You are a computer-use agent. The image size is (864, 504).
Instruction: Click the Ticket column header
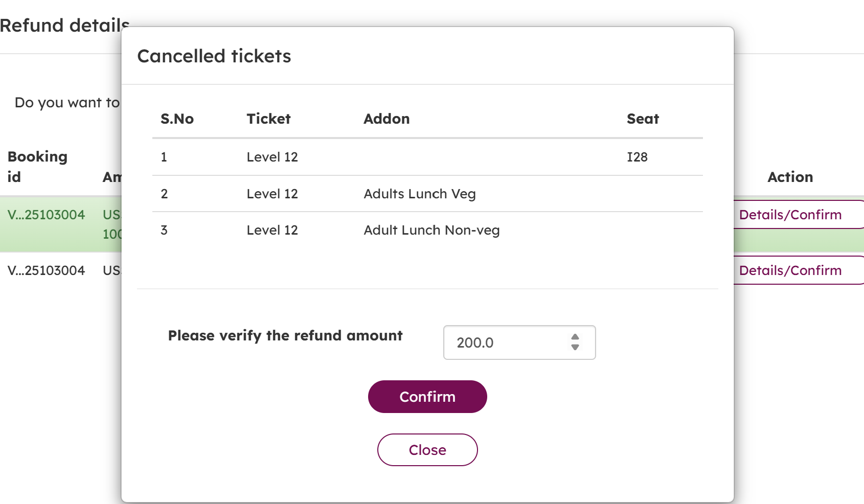pos(268,119)
